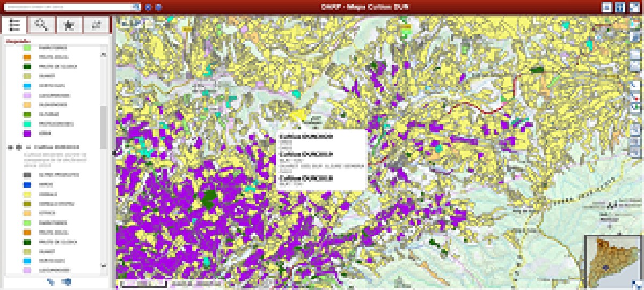Click the legend scrollbar down arrow
This screenshot has height=290, width=644.
(104, 266)
